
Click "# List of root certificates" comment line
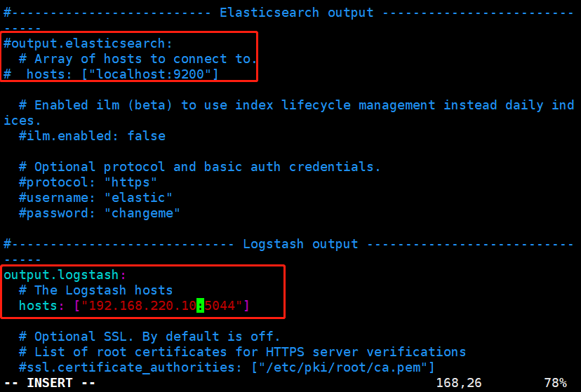[242, 352]
